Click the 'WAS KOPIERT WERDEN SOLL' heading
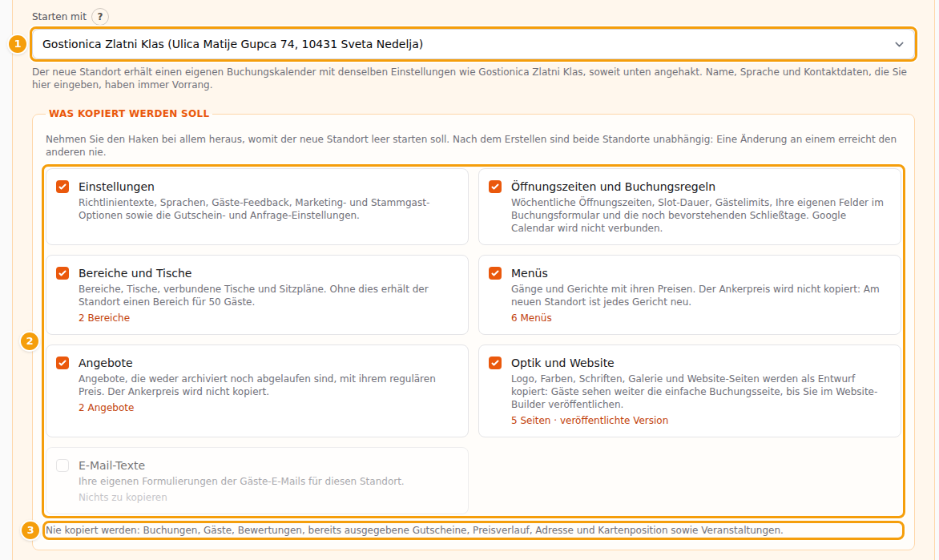Image resolution: width=939 pixels, height=560 pixels. tap(129, 114)
